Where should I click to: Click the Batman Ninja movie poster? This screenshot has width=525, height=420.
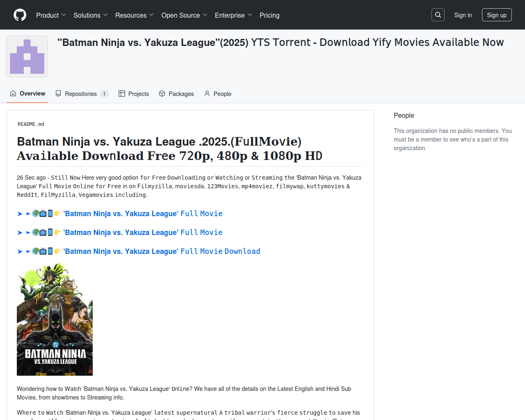(55, 320)
